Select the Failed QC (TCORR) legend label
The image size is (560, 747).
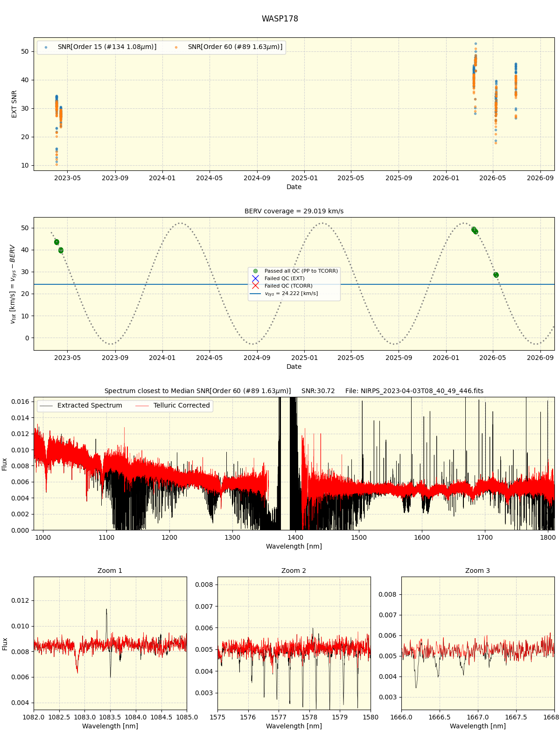coord(288,286)
